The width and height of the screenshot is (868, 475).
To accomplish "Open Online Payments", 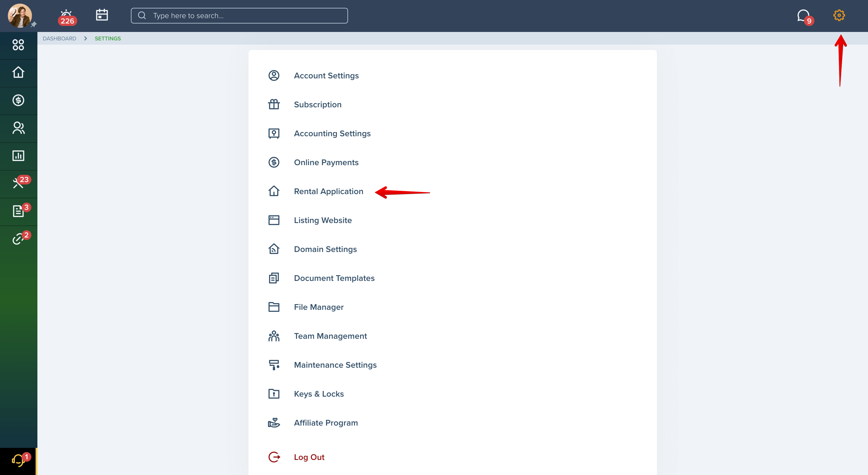I will point(326,162).
